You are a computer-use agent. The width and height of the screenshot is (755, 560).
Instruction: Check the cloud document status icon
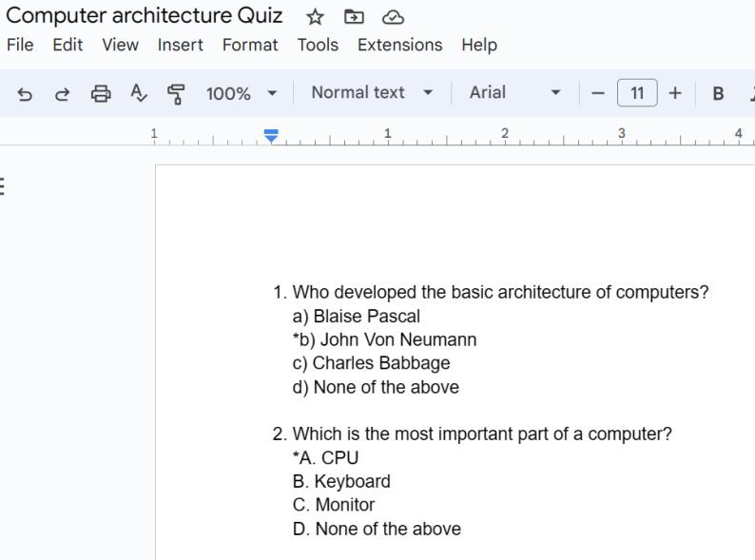(x=393, y=17)
